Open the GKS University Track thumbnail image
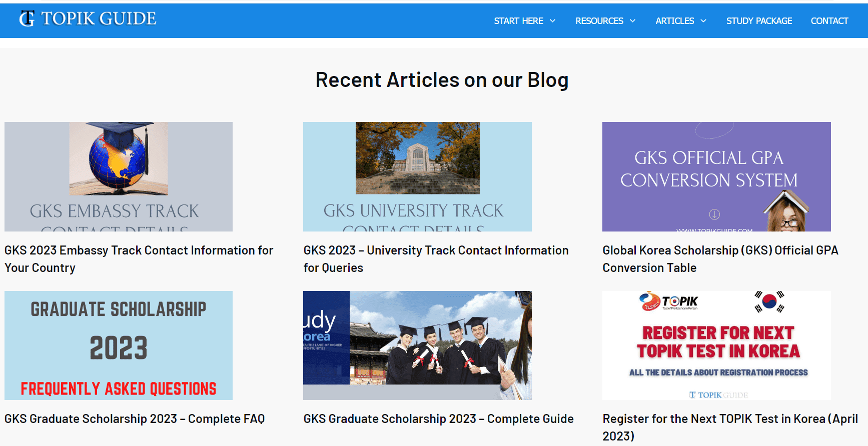 [x=417, y=176]
